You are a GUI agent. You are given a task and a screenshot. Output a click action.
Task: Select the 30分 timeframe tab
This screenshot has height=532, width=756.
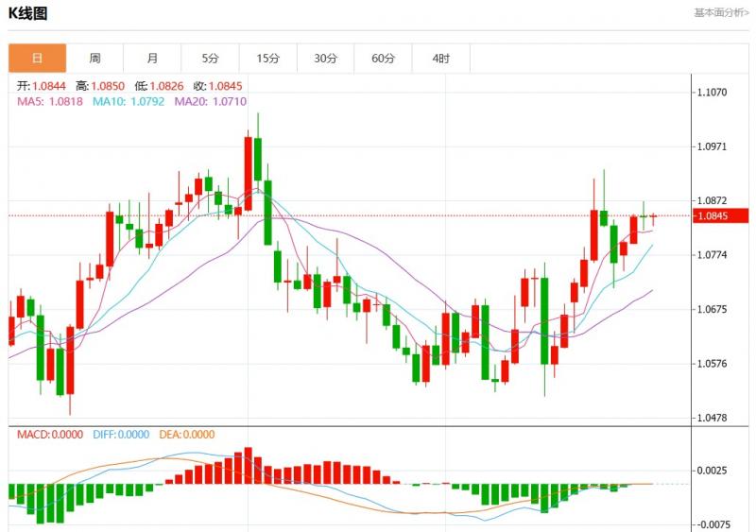tap(326, 59)
